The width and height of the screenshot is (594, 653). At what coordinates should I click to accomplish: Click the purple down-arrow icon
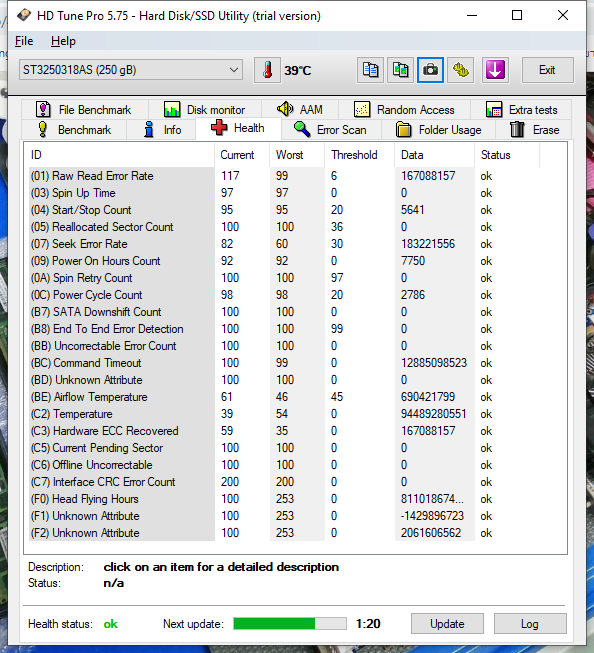(495, 70)
